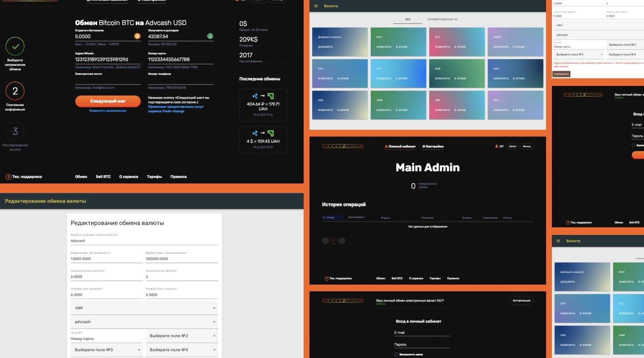Open the advcash dropdown in the Редактирование обмена валюты form

(144, 322)
